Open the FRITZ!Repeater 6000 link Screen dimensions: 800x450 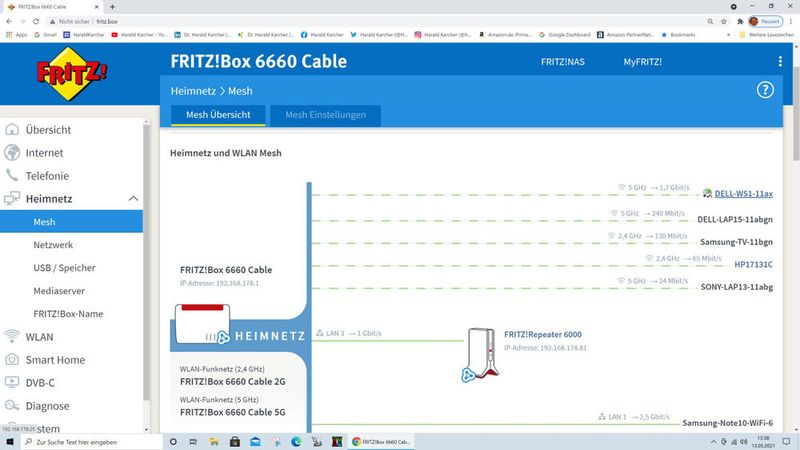(543, 335)
